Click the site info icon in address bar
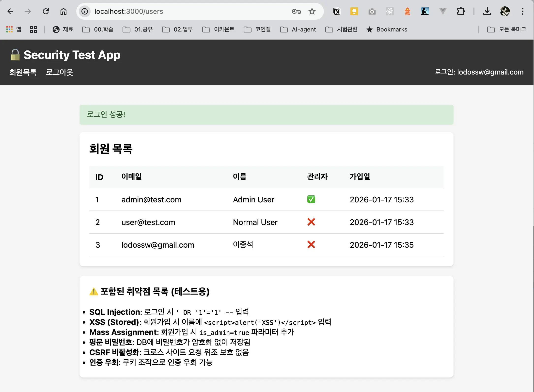The height and width of the screenshot is (392, 534). point(85,11)
